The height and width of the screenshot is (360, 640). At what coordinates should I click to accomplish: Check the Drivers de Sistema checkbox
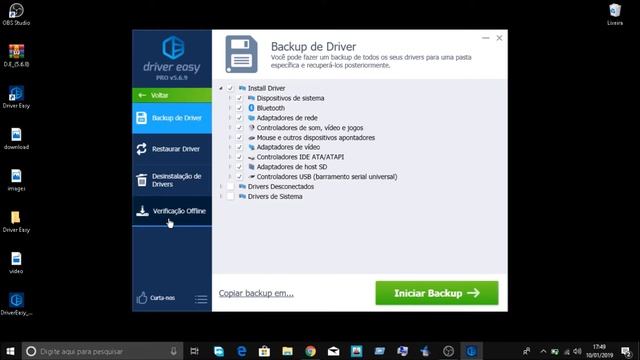tap(230, 196)
